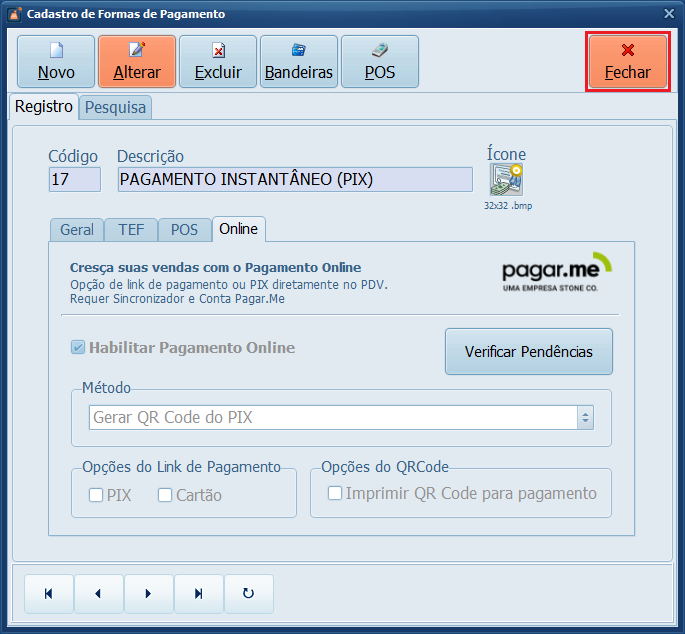The width and height of the screenshot is (685, 634).
Task: Enable Imprimir QR Code para pagamento
Action: click(335, 493)
